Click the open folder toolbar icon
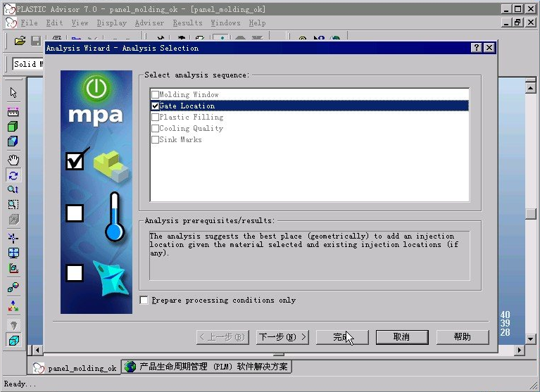 (20, 41)
